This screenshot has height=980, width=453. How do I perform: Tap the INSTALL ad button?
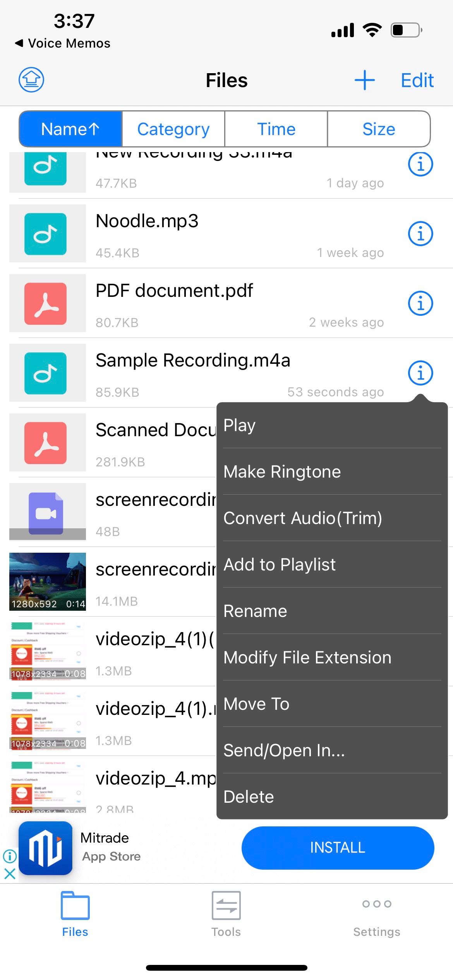tap(338, 848)
